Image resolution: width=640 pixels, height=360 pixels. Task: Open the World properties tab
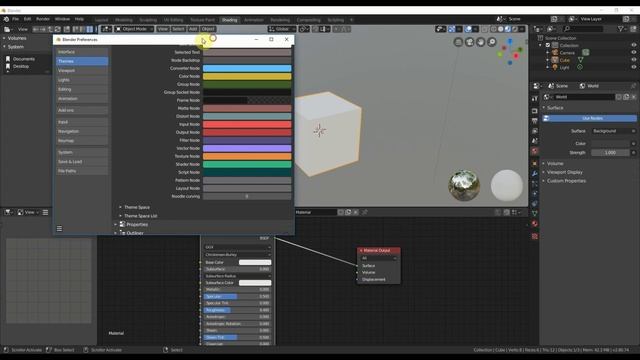coord(535,151)
